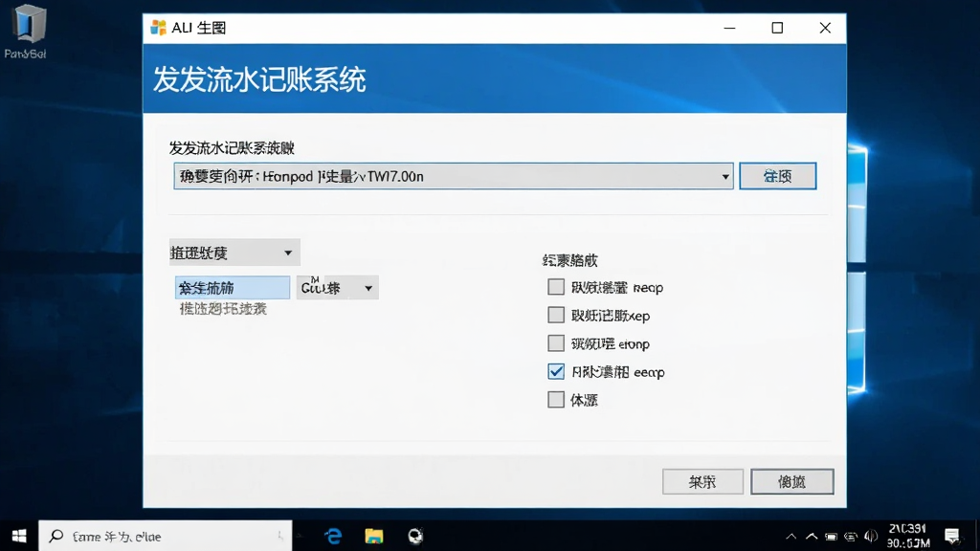
Task: Click the volume speaker icon in tray
Action: [x=871, y=537]
